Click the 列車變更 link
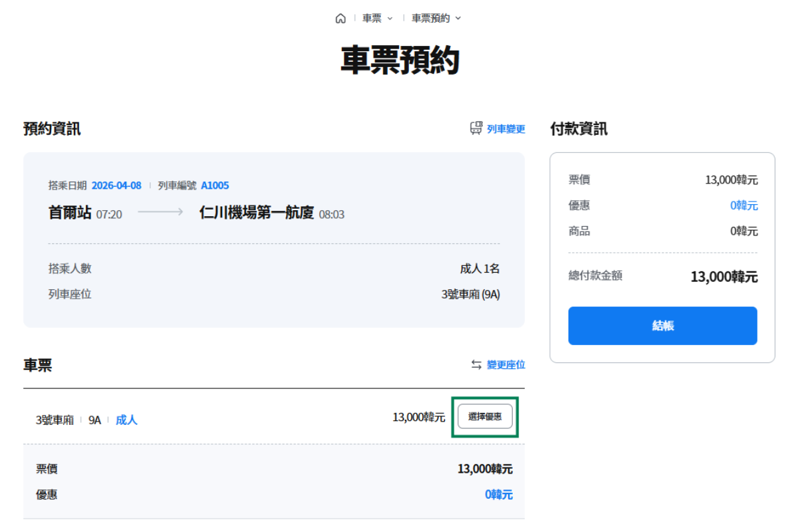 [506, 129]
